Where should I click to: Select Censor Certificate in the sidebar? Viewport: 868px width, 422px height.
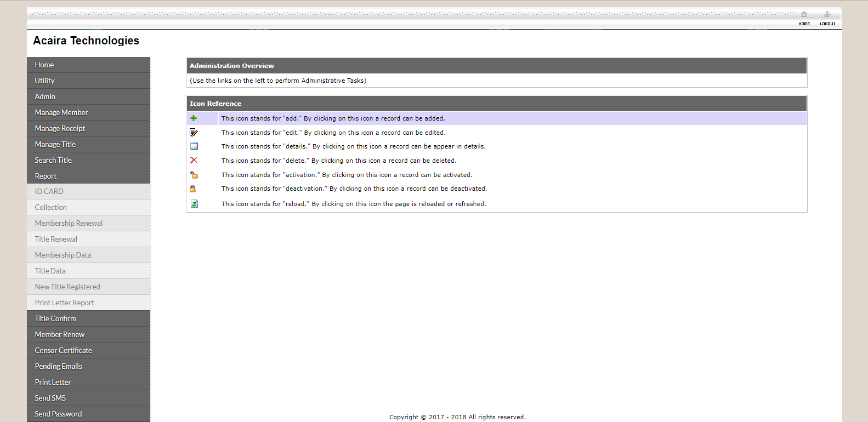point(63,350)
